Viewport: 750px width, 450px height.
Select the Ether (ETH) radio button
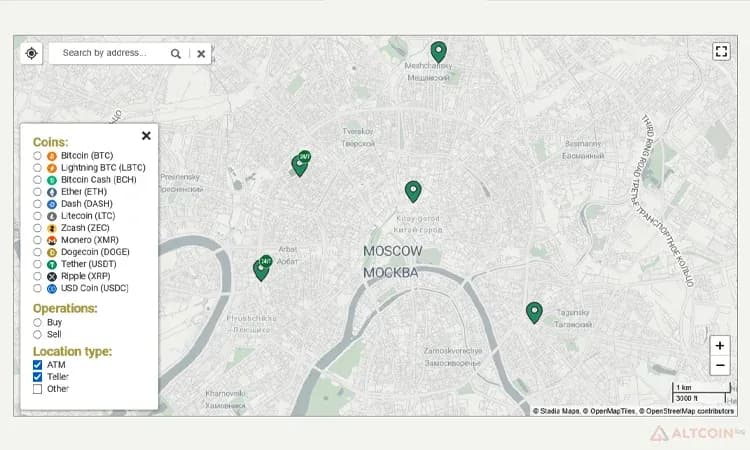(37, 192)
